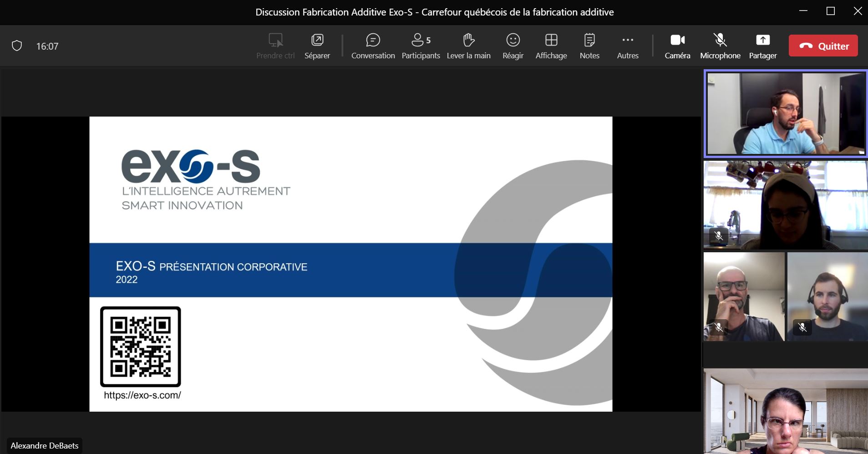This screenshot has height=454, width=868.
Task: Select the video tile of man with headset
Action: coord(827,296)
